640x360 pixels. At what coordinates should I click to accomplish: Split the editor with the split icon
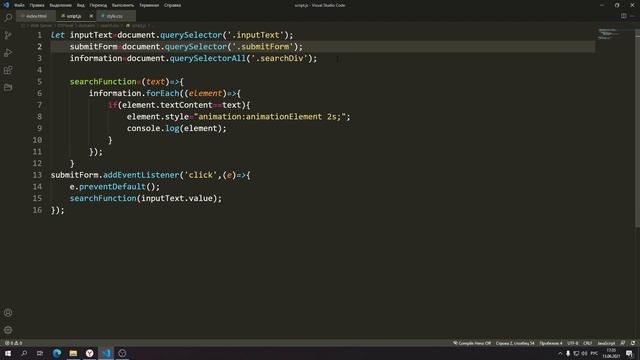[624, 16]
